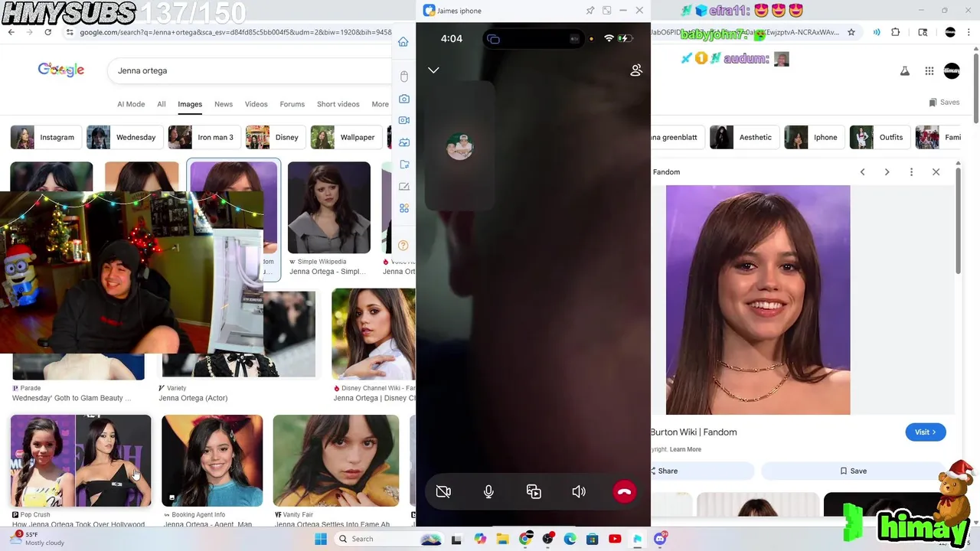This screenshot has width=980, height=551.
Task: Open File Explorer from the taskbar
Action: (502, 539)
